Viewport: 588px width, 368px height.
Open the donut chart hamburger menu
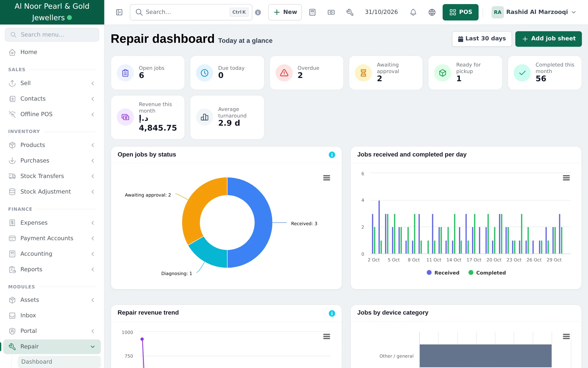click(327, 178)
